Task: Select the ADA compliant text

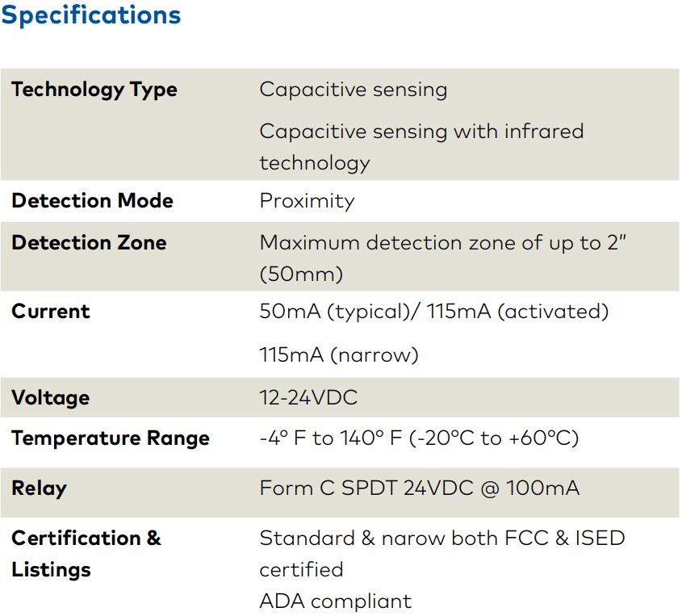Action: click(335, 601)
